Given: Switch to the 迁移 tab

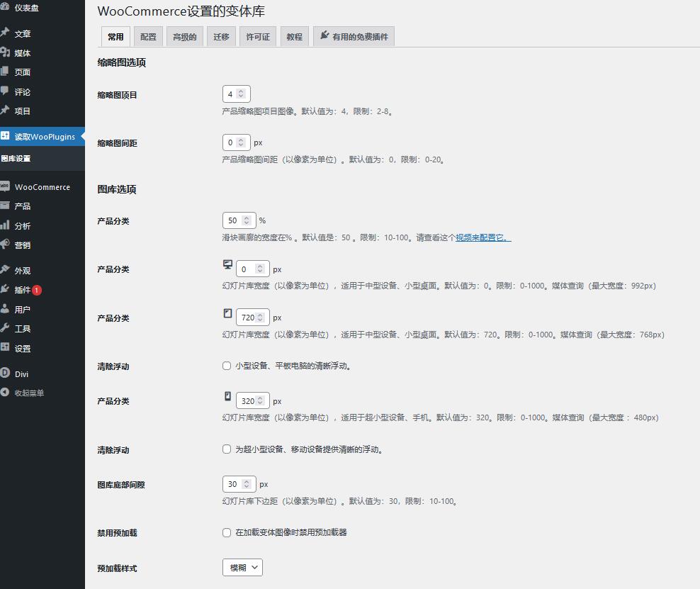Looking at the screenshot, I should pyautogui.click(x=222, y=37).
